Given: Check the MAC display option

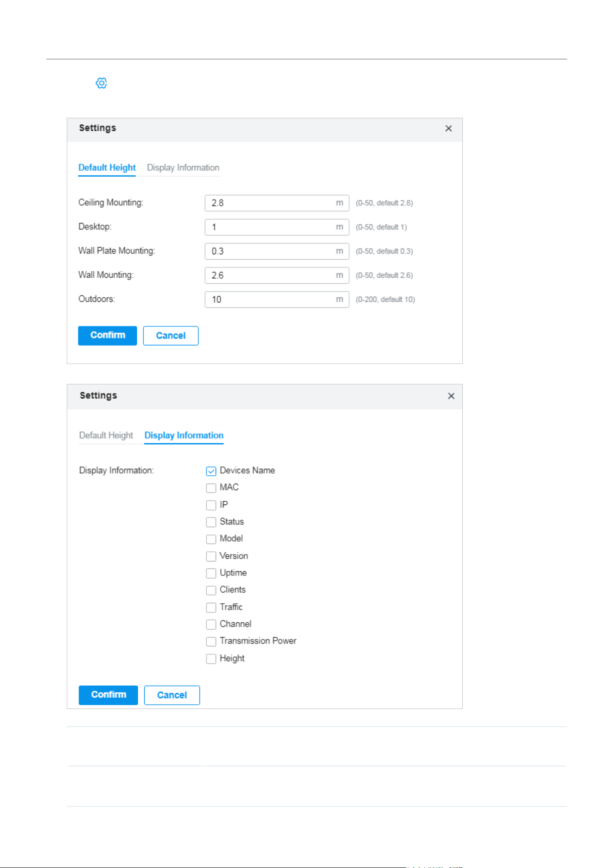Looking at the screenshot, I should [211, 488].
